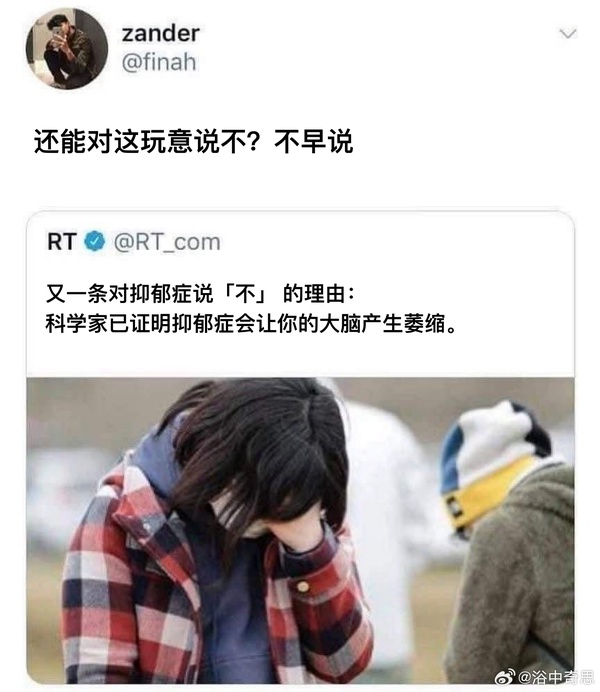Open the quoted tweet's photo
The image size is (600, 692).
tap(300, 530)
